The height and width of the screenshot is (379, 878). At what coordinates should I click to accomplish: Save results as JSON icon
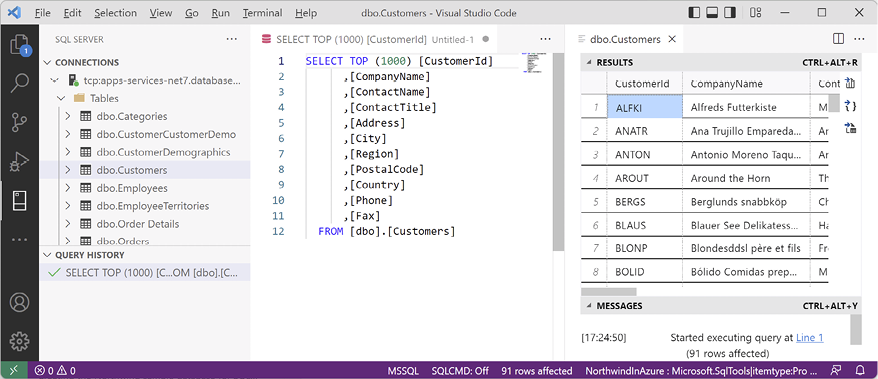tap(851, 106)
